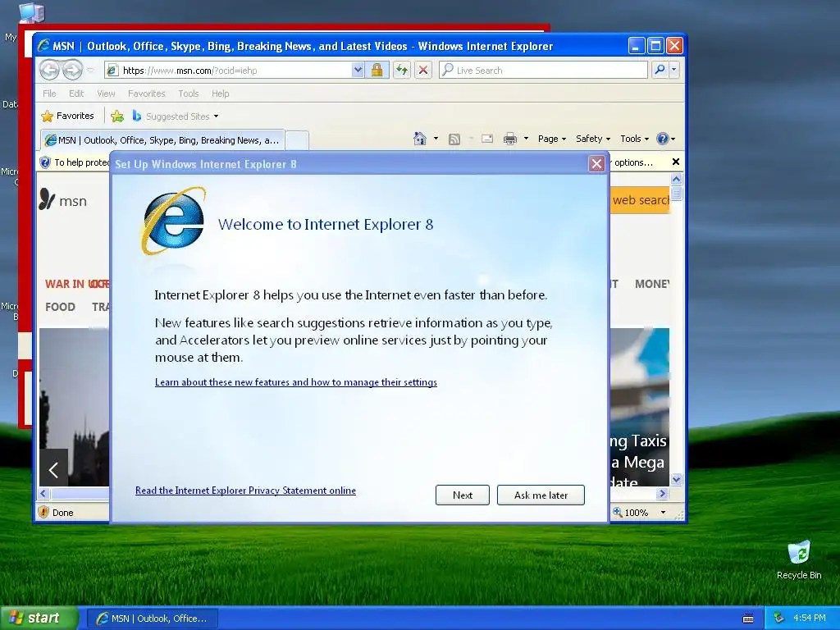Open Learn about these new features link
The height and width of the screenshot is (630, 840).
[295, 382]
